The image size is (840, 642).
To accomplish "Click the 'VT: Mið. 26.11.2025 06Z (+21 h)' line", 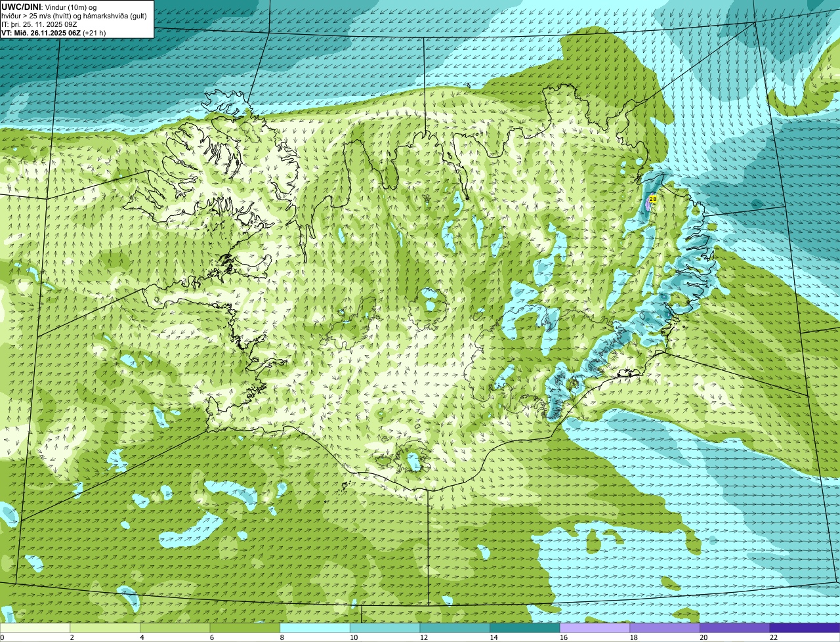I will coord(54,32).
